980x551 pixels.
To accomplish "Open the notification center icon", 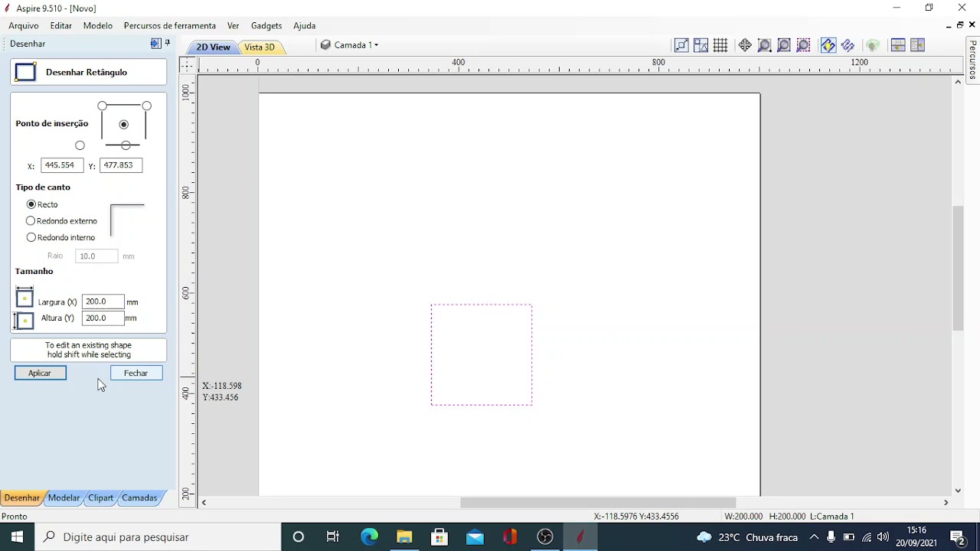I will tap(957, 536).
